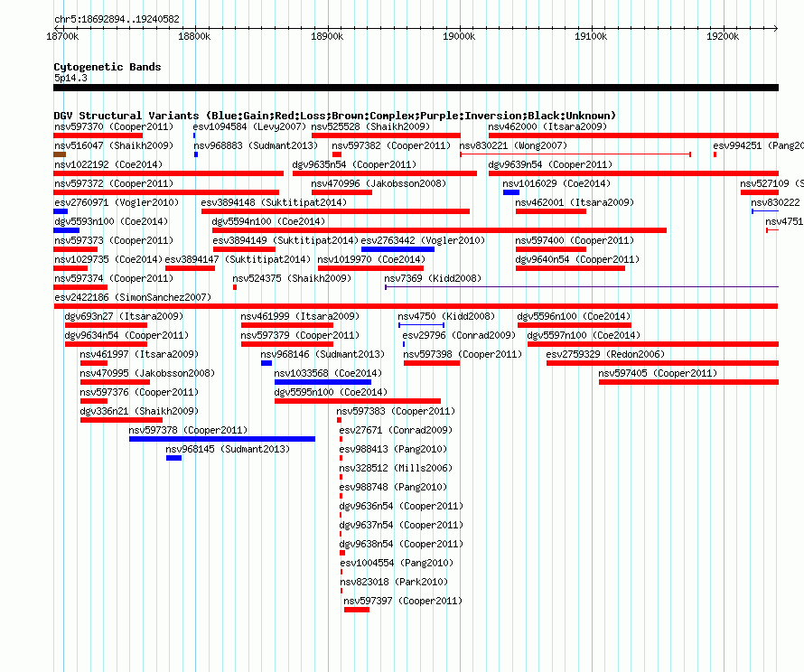Click the 19000k mark on the ruler
Viewport: 804px width, 672px height.
[x=460, y=36]
